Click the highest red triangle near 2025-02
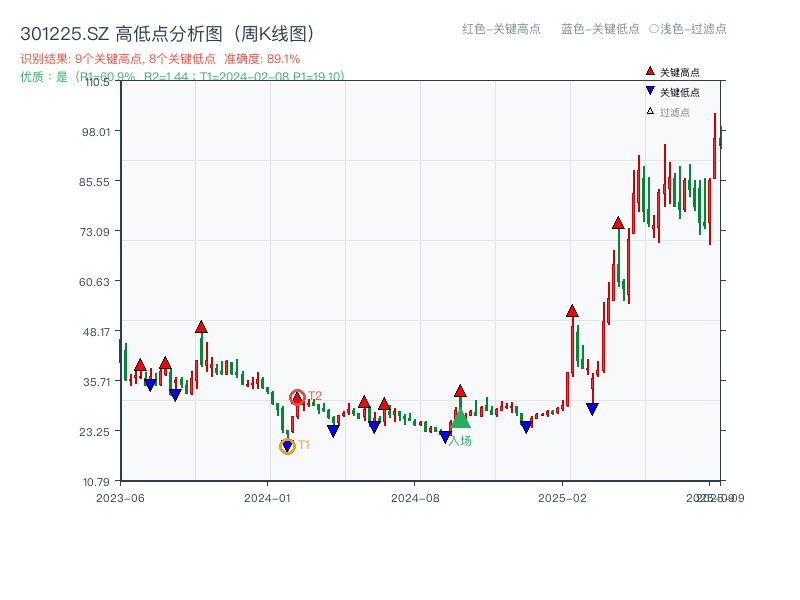800x600 pixels. tap(571, 311)
